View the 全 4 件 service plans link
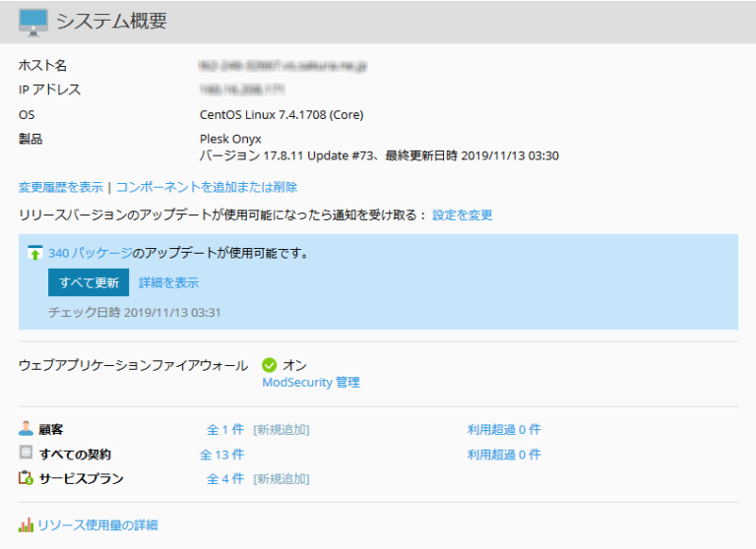The image size is (756, 549). click(224, 479)
